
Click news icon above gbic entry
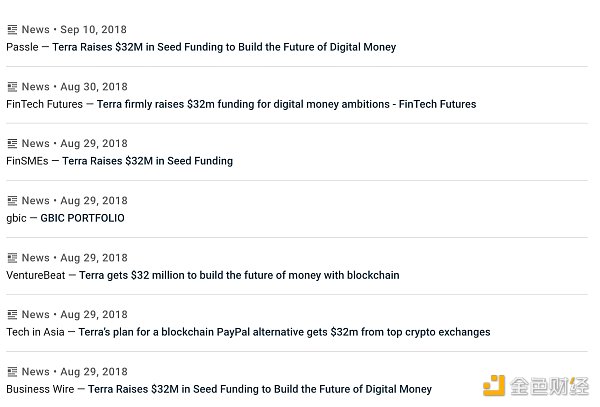(12, 200)
